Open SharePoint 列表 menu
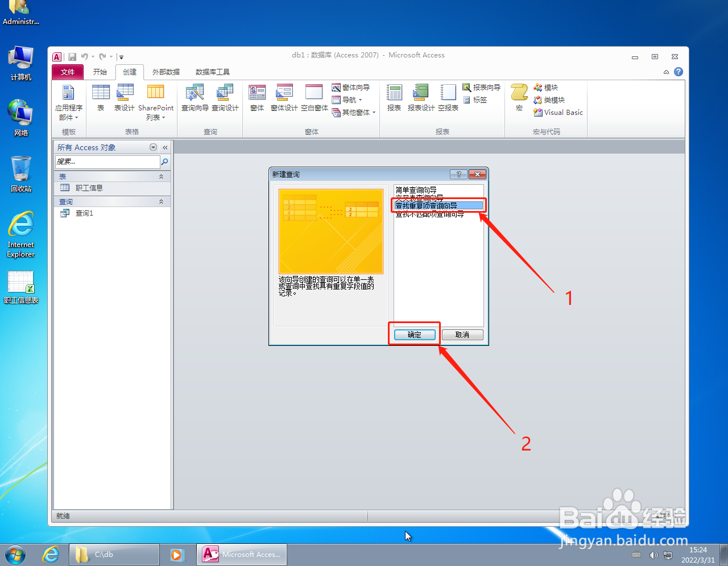The height and width of the screenshot is (566, 728). click(155, 102)
